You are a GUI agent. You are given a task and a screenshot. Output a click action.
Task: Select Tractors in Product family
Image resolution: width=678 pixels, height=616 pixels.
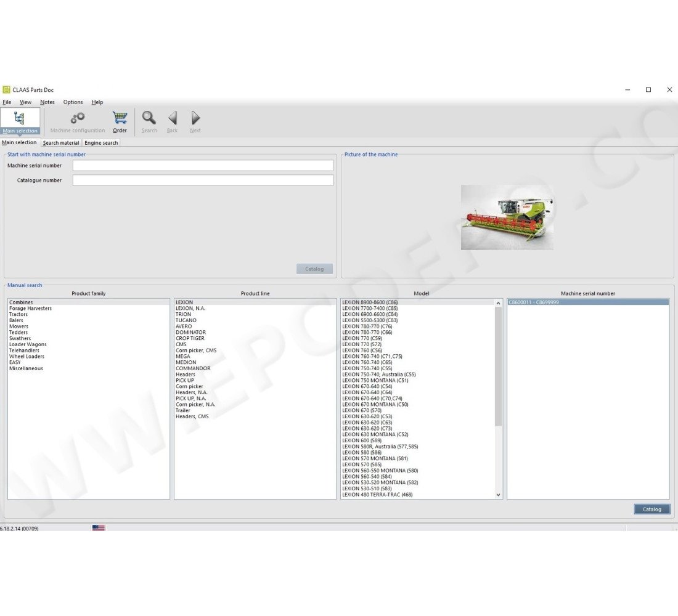pos(89,315)
